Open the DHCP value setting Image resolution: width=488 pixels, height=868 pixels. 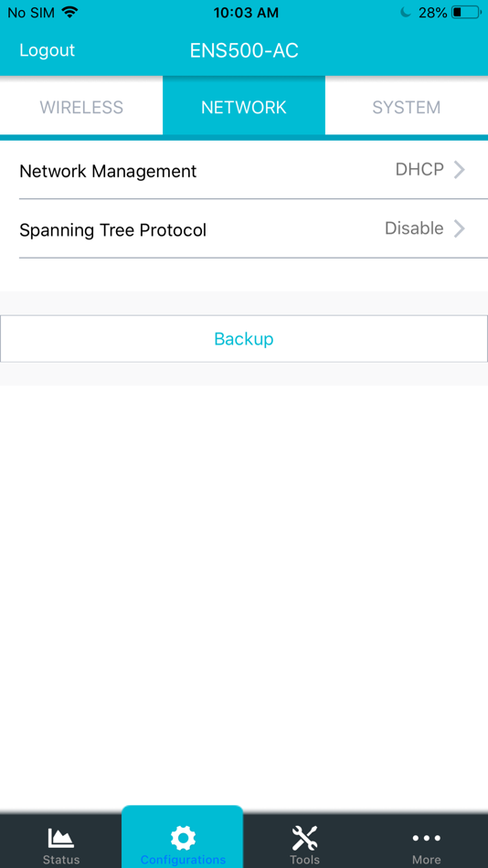point(419,169)
